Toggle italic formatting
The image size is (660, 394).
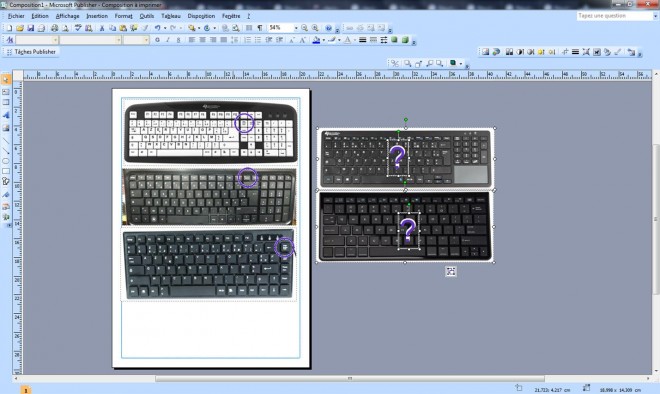coord(168,40)
